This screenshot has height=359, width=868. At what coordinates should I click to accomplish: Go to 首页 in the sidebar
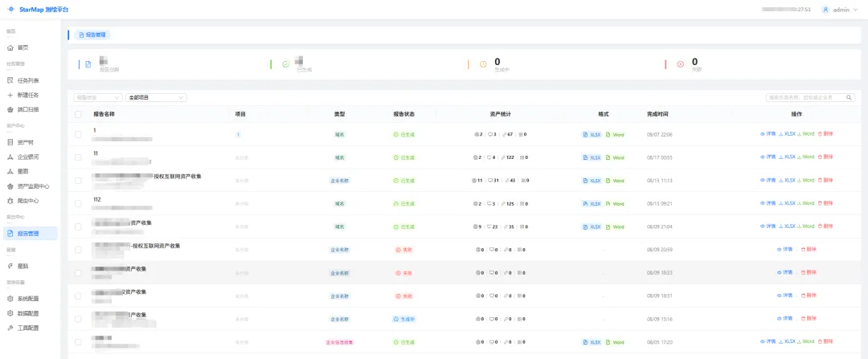[31, 47]
